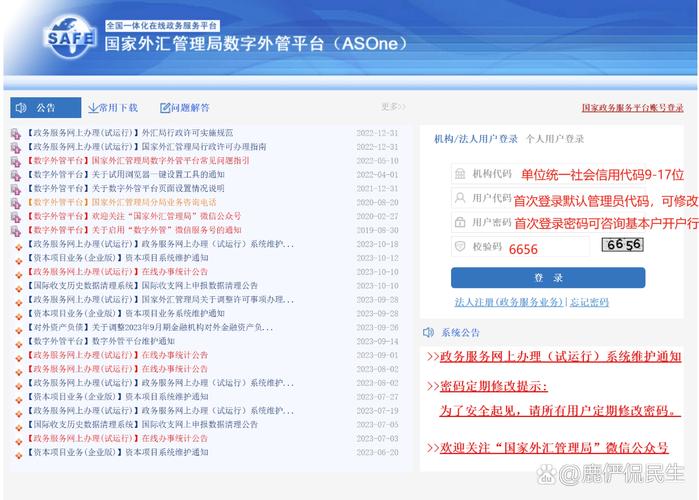Click bullet icon beside 2023-06-20 资本项目系统维护通知 row

pyautogui.click(x=19, y=455)
